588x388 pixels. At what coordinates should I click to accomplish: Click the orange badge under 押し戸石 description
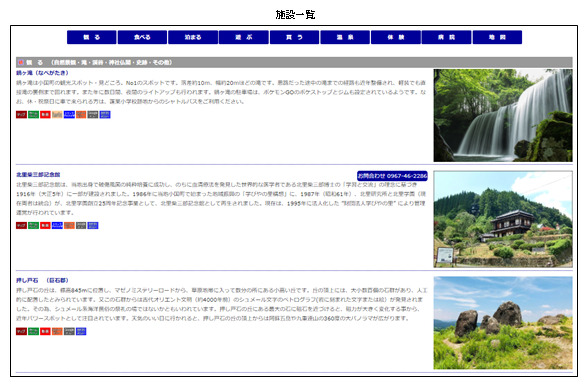point(57,332)
